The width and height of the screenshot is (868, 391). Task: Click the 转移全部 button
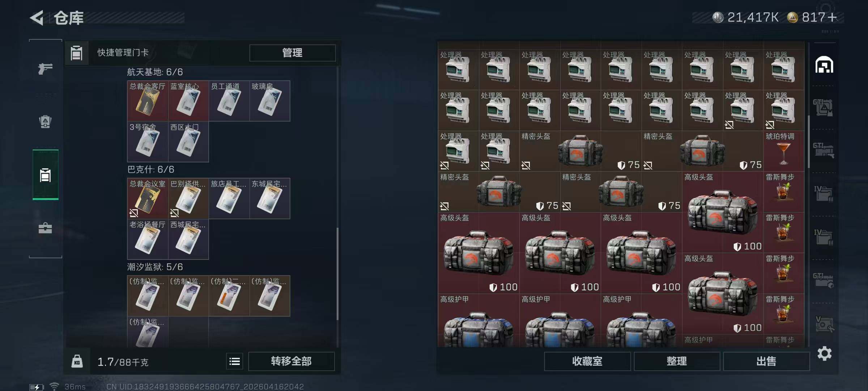coord(291,361)
